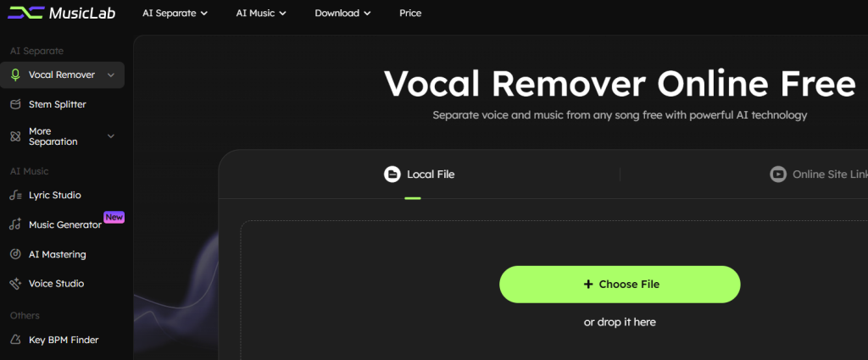Click the Voice Studio icon
This screenshot has width=868, height=360.
(x=15, y=284)
